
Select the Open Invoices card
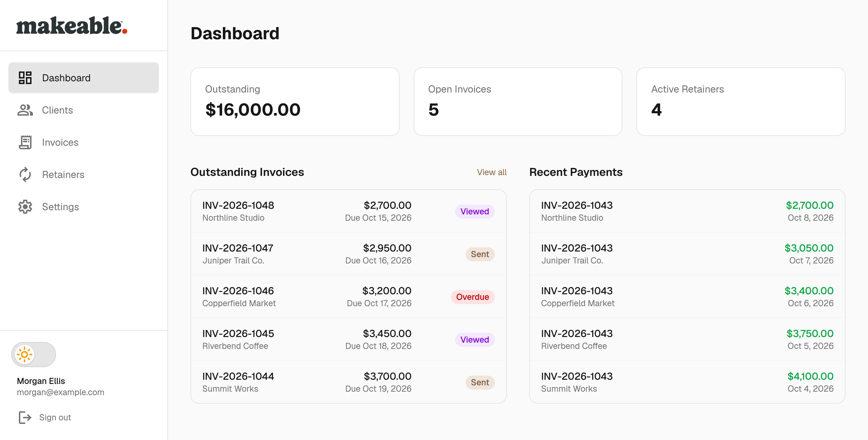tap(518, 102)
